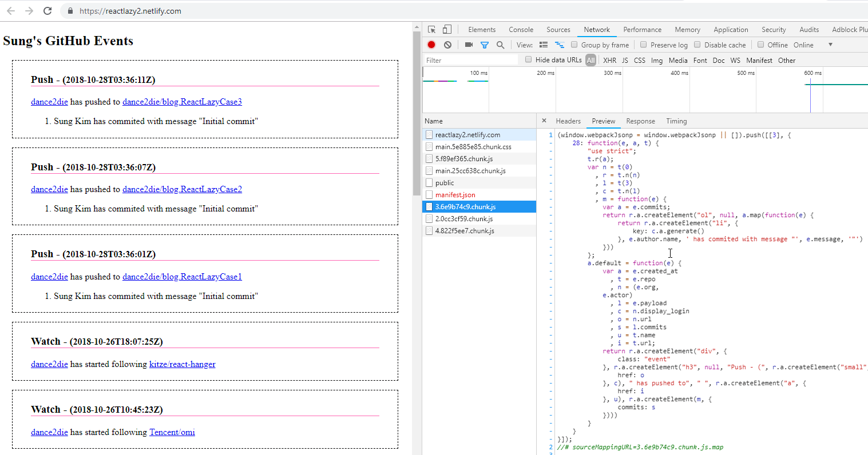Clear the network log
This screenshot has height=455, width=868.
447,45
